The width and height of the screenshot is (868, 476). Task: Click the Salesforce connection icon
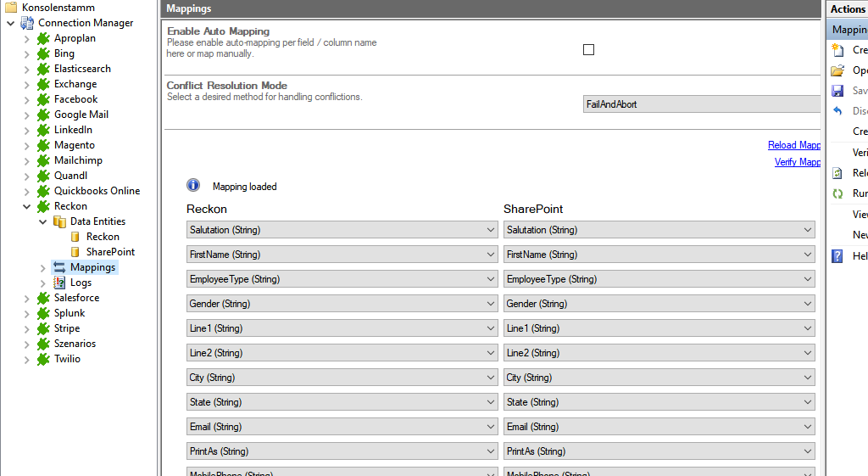click(43, 298)
